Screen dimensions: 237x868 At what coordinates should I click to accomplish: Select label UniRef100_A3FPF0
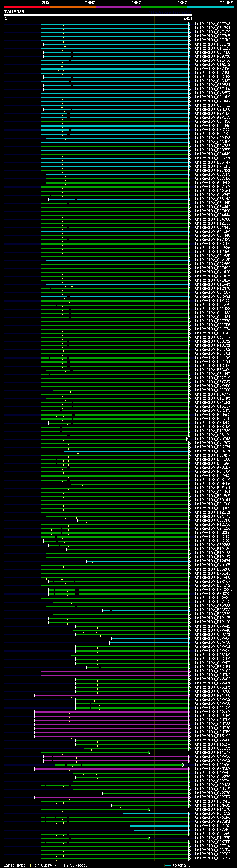pos(213,577)
